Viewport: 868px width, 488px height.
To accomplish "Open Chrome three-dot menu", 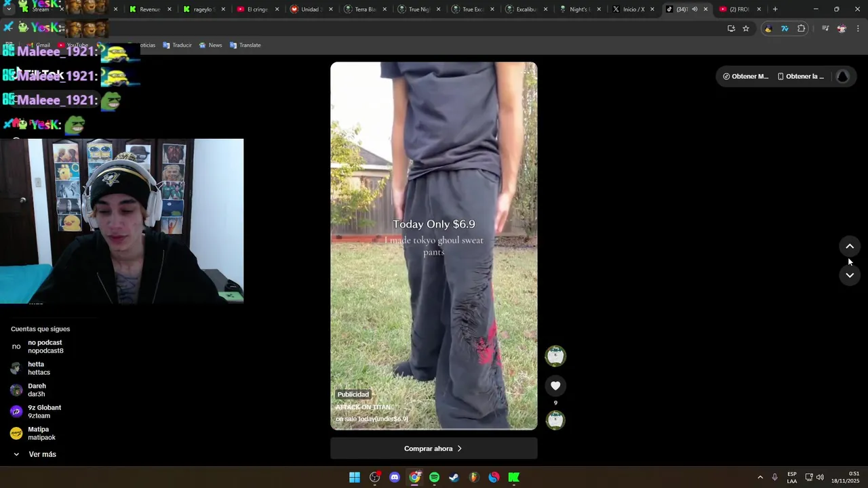I will click(858, 28).
